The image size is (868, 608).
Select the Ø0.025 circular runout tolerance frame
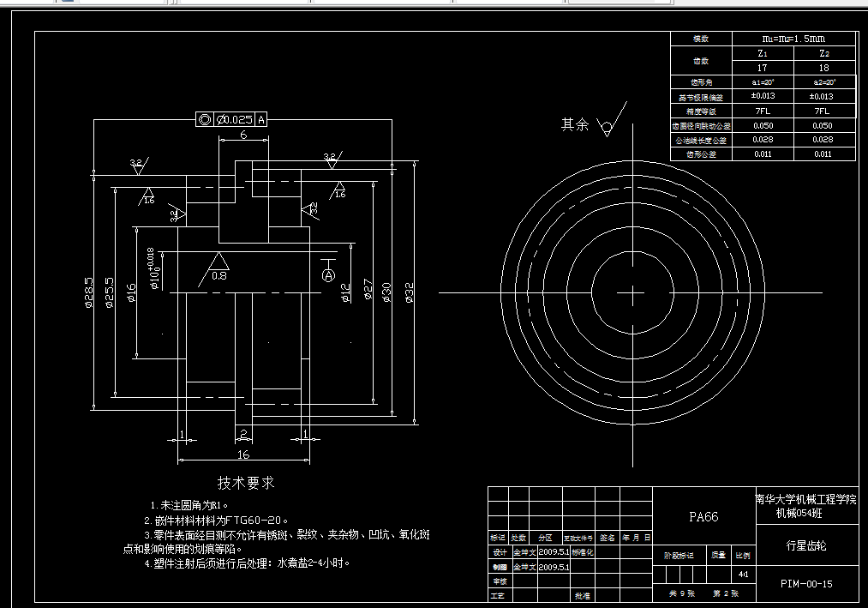click(233, 120)
